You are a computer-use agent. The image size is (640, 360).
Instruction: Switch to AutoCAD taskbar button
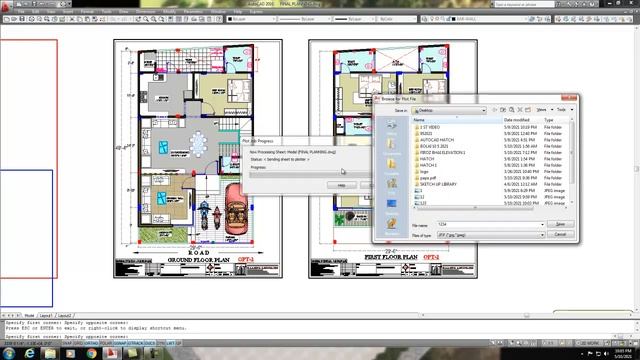[x=111, y=353]
